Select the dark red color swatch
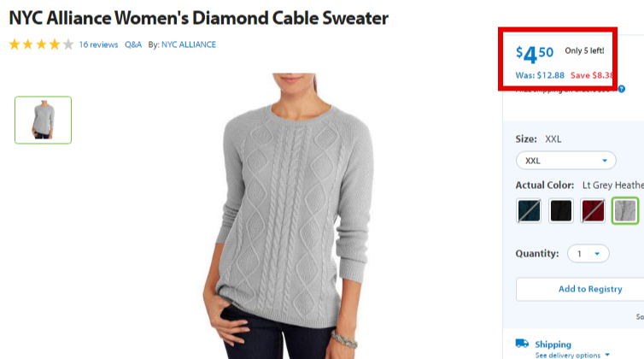The image size is (644, 359). click(x=593, y=210)
